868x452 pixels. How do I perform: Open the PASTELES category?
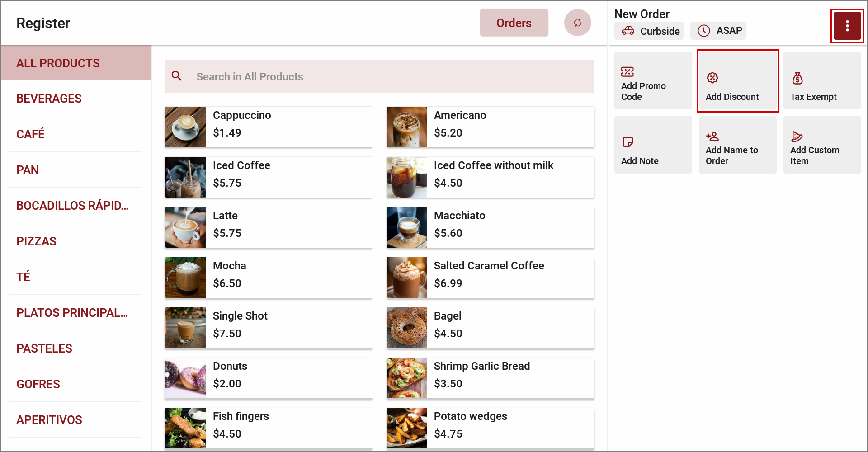pyautogui.click(x=44, y=348)
